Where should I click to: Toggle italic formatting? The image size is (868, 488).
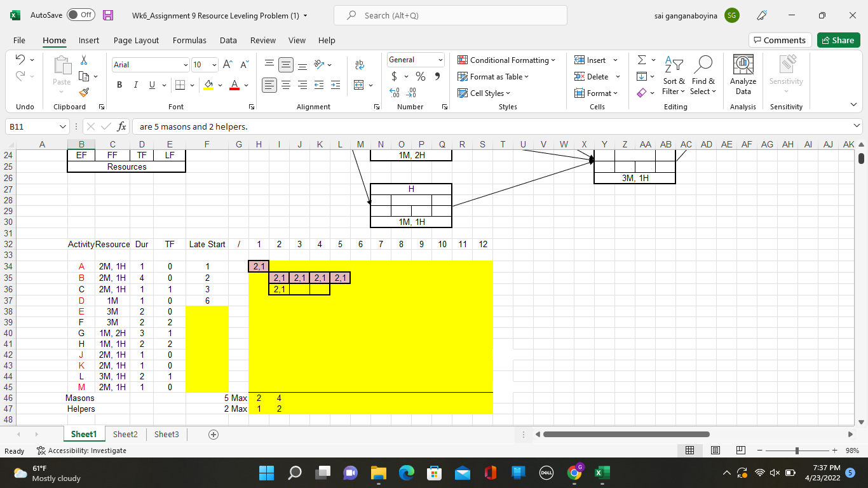point(136,85)
